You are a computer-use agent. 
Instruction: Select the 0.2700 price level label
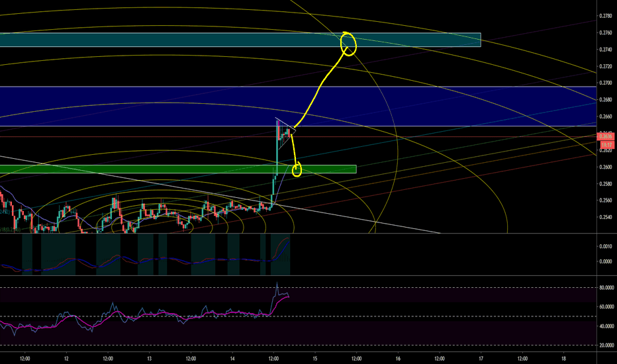(x=606, y=83)
